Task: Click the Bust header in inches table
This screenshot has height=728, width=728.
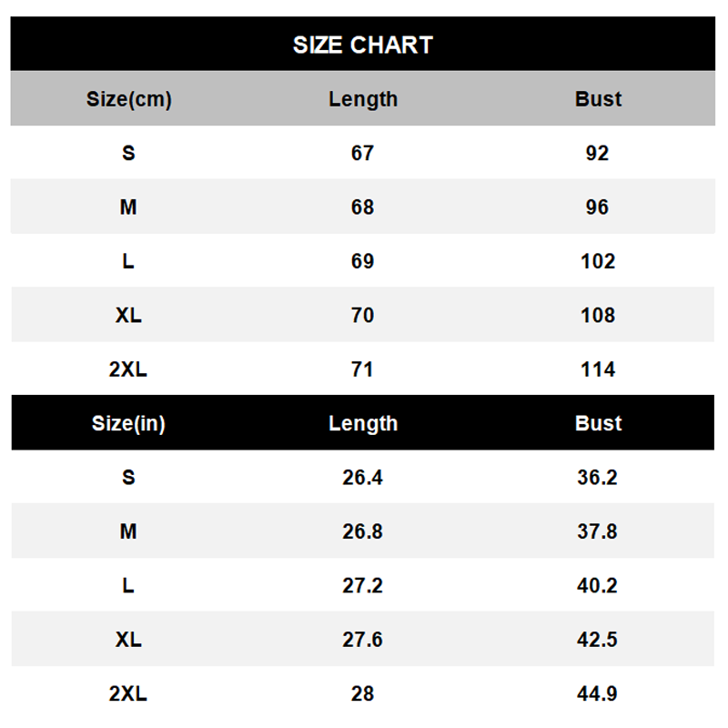Action: click(598, 423)
